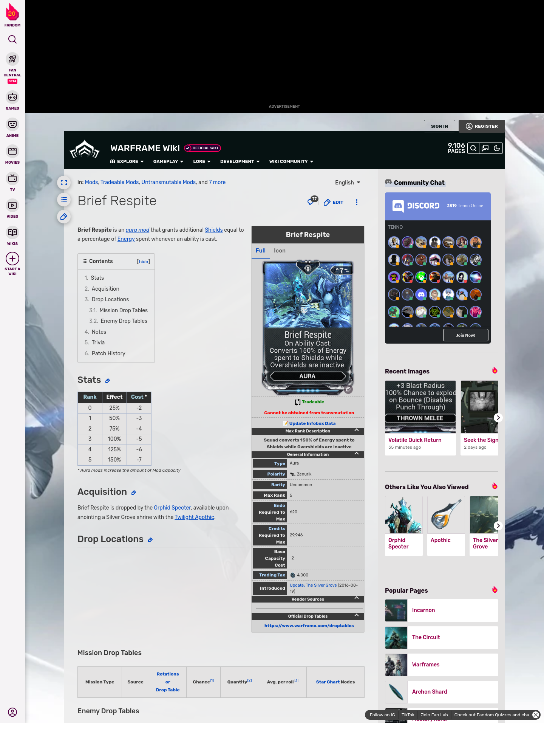The image size is (544, 756).
Task: Hide the Contents table
Action: coord(144,262)
